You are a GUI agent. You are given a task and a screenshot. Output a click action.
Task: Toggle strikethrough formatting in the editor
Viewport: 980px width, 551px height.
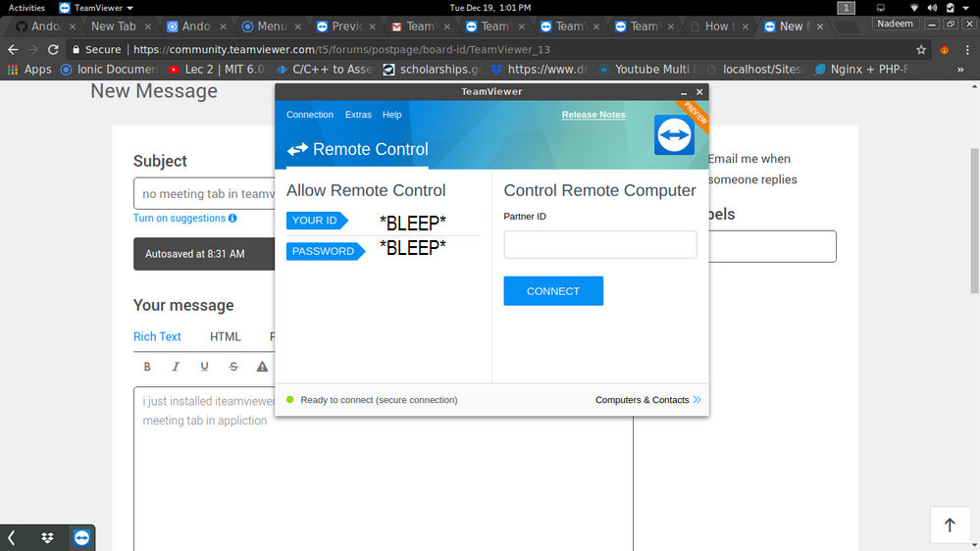(x=233, y=367)
